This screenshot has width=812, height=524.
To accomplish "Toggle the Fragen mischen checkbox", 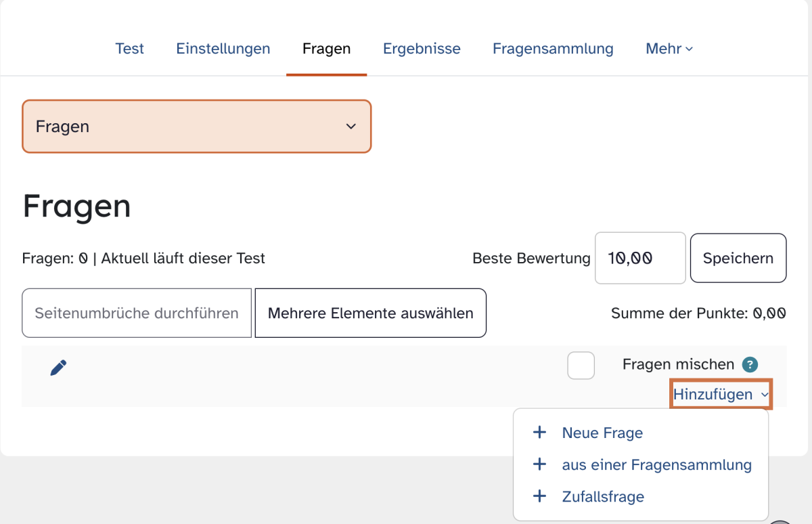I will (x=581, y=366).
